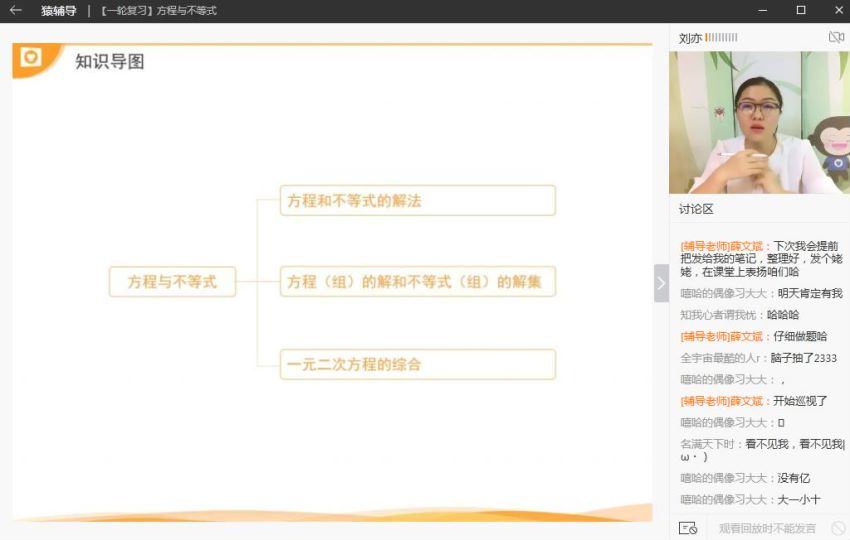Click the teacher video thumbnail
This screenshot has height=540, width=850.
pos(759,123)
